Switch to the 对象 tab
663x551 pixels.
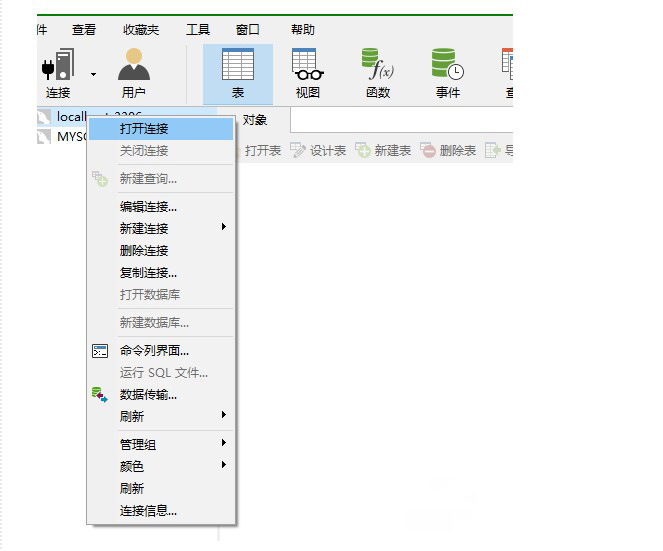click(x=255, y=120)
